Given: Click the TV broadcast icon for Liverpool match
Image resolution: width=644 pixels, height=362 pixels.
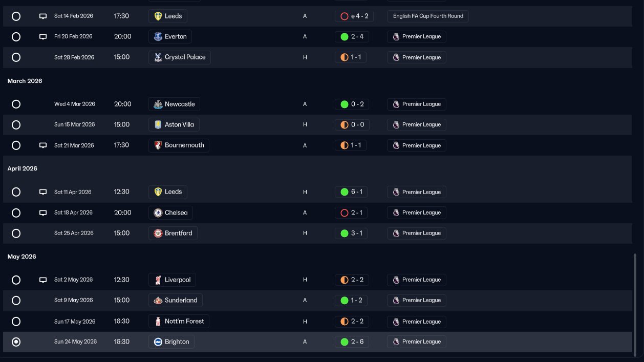Looking at the screenshot, I should point(43,280).
